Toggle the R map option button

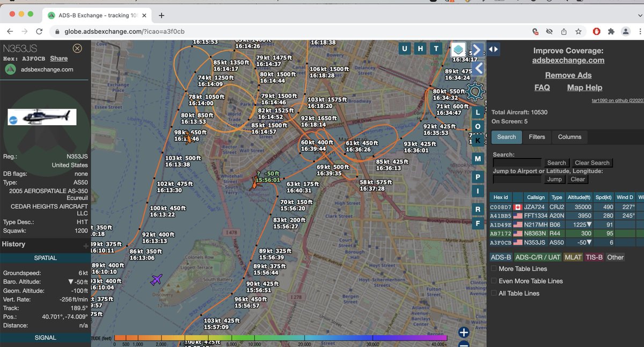click(478, 209)
